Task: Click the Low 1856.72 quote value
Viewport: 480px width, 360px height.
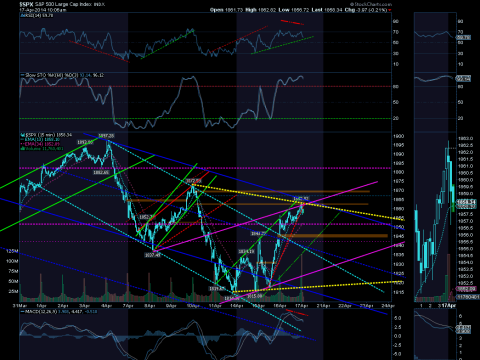Action: (294, 10)
